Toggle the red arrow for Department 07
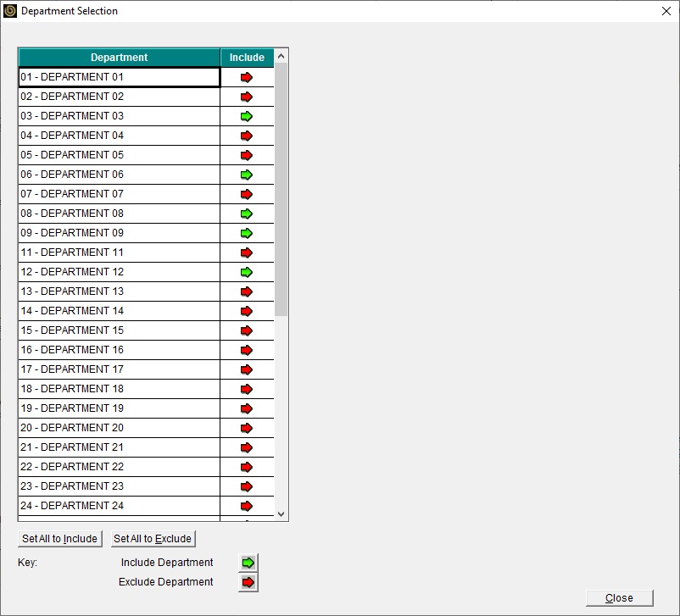The height and width of the screenshot is (616, 680). tap(247, 194)
